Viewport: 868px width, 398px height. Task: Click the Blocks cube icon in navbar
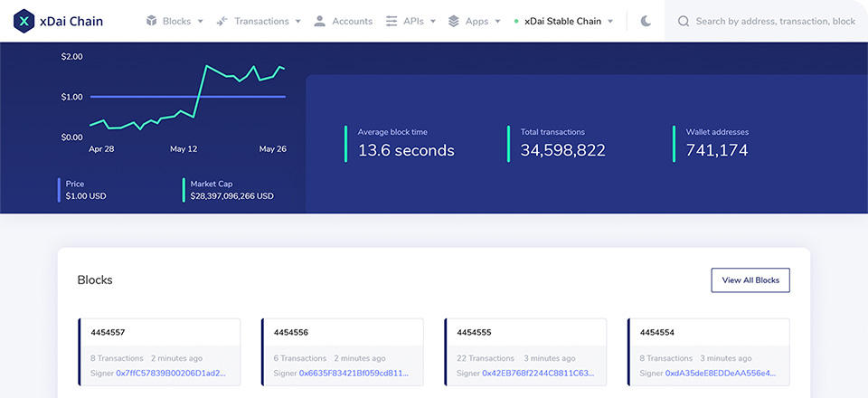tap(151, 21)
